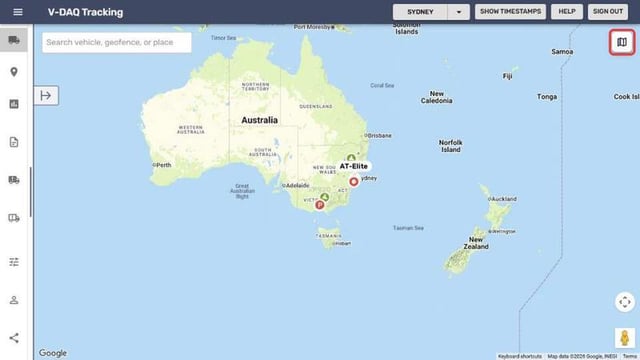Click the green marker in Victoria
Image resolution: width=640 pixels, height=360 pixels.
pyautogui.click(x=324, y=197)
